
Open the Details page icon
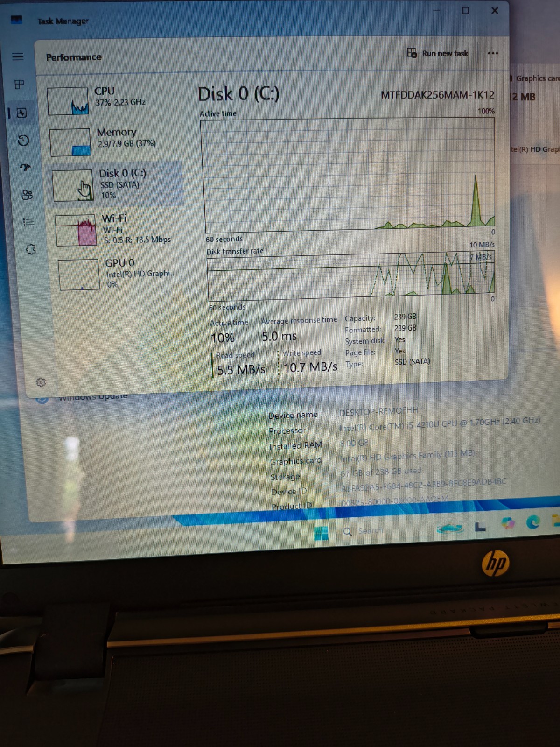[x=29, y=222]
